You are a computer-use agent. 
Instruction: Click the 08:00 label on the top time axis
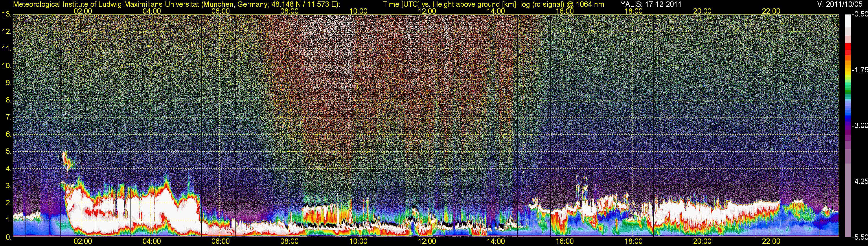[289, 11]
